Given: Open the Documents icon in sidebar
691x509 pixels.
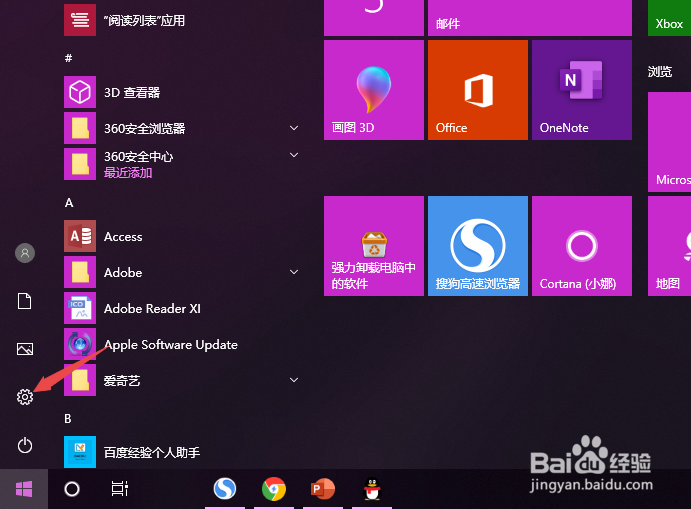Looking at the screenshot, I should 25,301.
